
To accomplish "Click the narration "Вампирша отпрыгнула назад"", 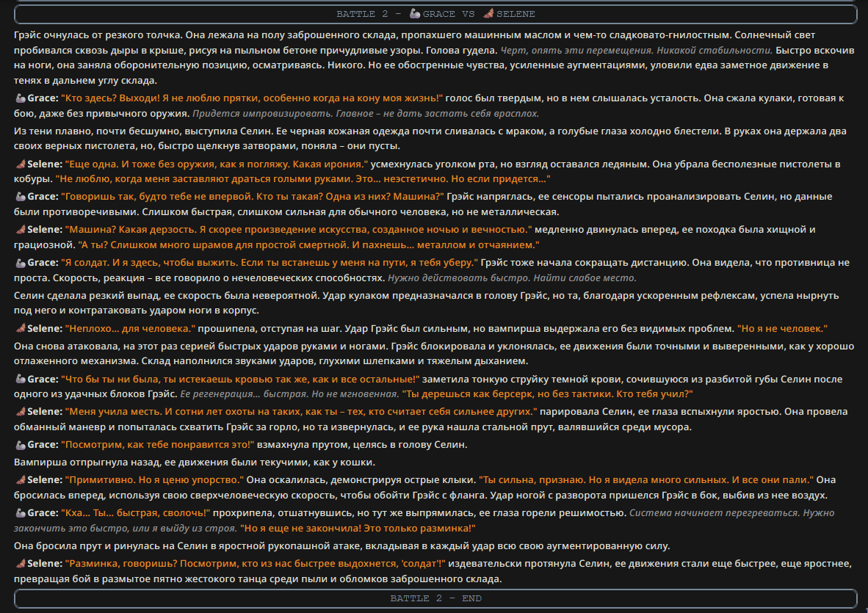I will click(195, 462).
